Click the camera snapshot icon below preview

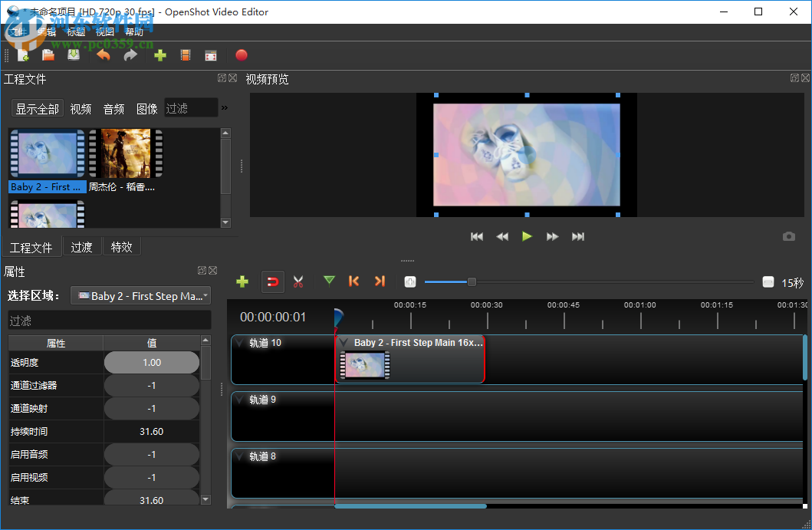click(789, 236)
